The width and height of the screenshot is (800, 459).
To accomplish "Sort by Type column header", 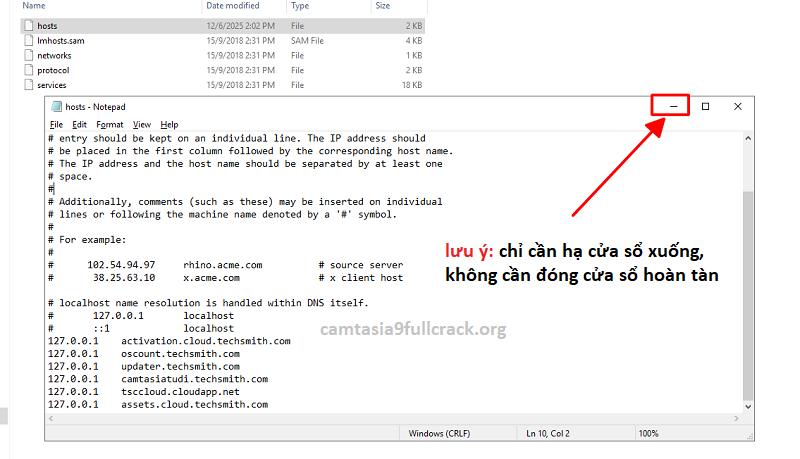I will click(x=300, y=6).
